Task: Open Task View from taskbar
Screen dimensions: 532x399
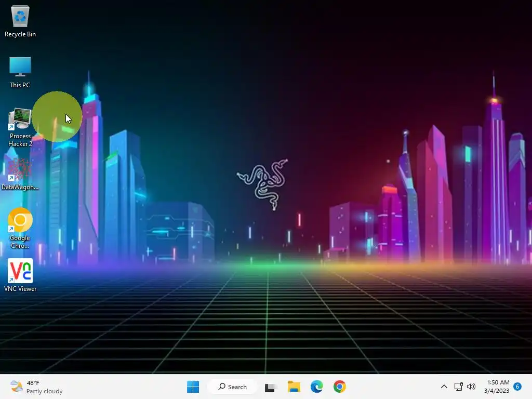Action: click(270, 387)
